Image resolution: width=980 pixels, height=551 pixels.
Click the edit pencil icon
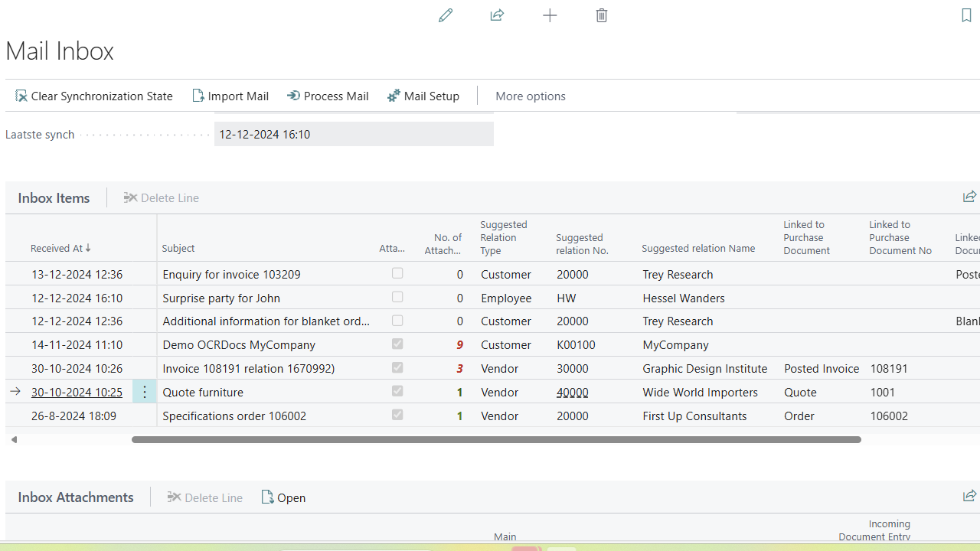pyautogui.click(x=446, y=15)
